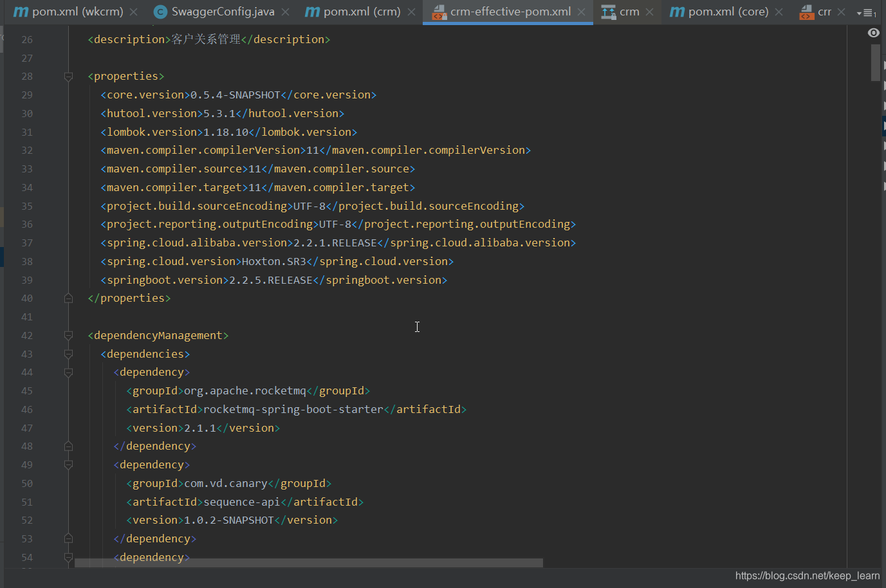Close the pom.xml (wkcrm) tab
The width and height of the screenshot is (886, 588).
[x=133, y=12]
